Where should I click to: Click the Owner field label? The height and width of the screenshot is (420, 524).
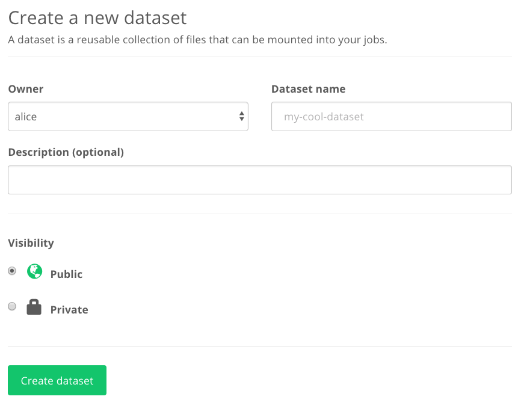tap(25, 88)
